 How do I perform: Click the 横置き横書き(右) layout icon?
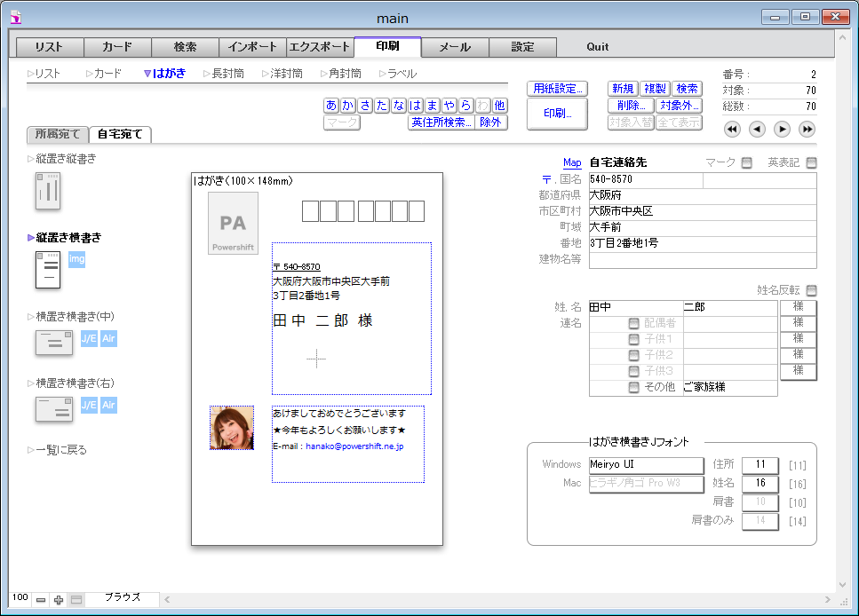[x=54, y=409]
